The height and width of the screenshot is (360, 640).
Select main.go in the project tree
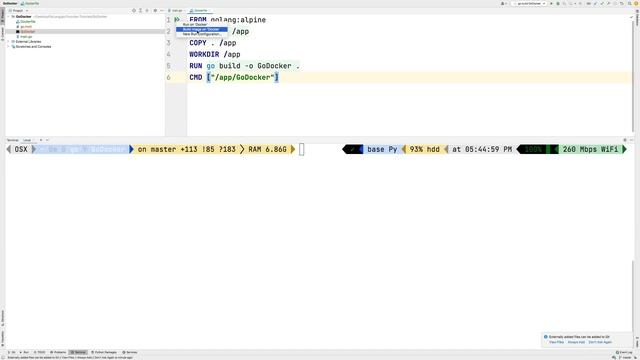click(x=24, y=37)
